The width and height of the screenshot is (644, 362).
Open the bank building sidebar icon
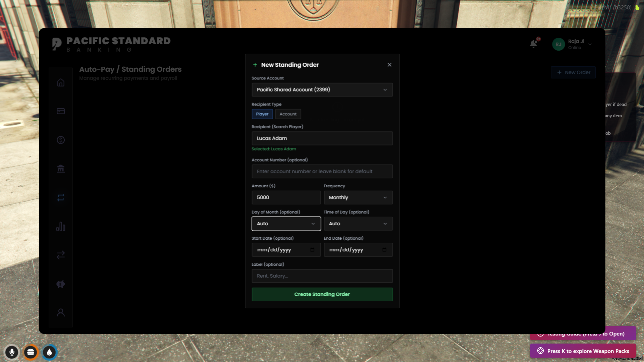(61, 169)
